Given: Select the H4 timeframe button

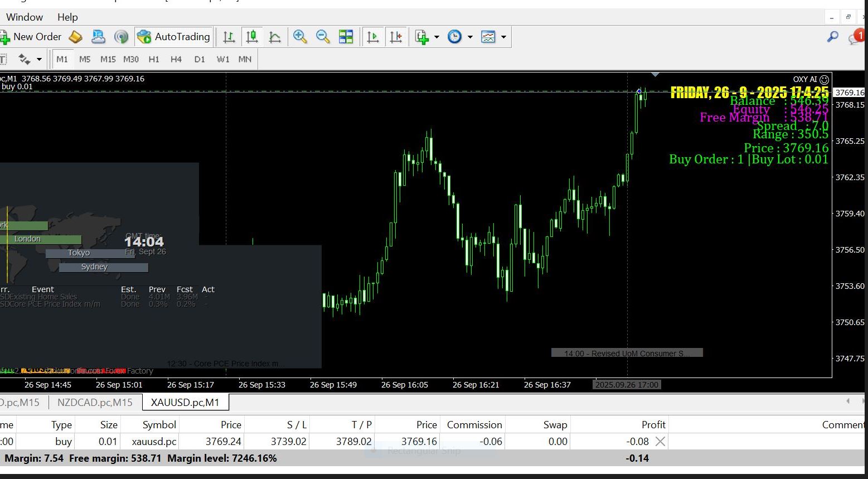Looking at the screenshot, I should 176,59.
